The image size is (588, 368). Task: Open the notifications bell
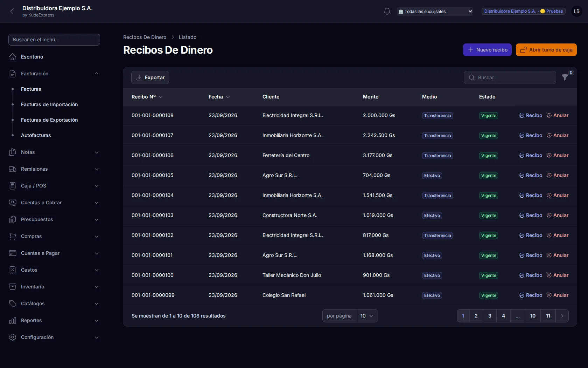click(x=387, y=11)
